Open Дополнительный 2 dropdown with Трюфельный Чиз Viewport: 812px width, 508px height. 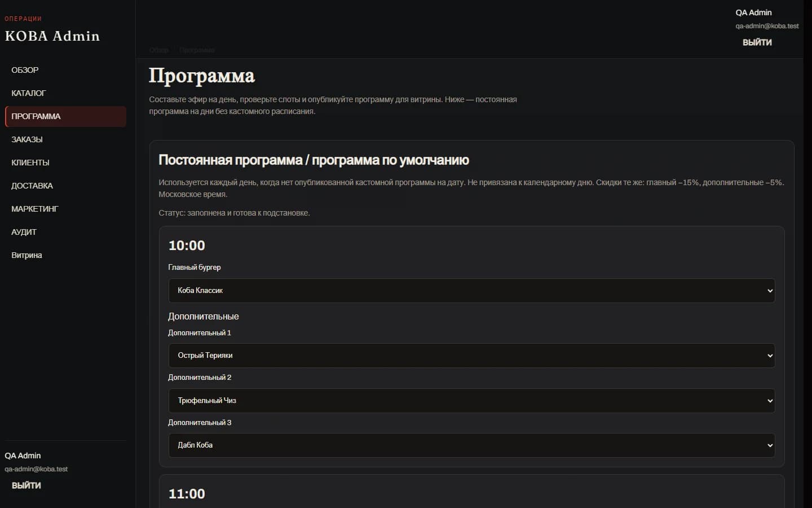(x=471, y=401)
